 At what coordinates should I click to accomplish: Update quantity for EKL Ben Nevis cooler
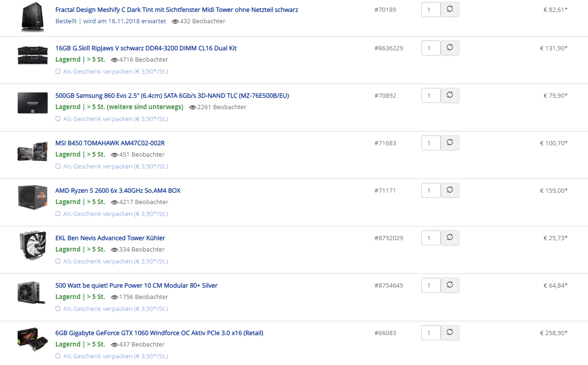coord(450,238)
